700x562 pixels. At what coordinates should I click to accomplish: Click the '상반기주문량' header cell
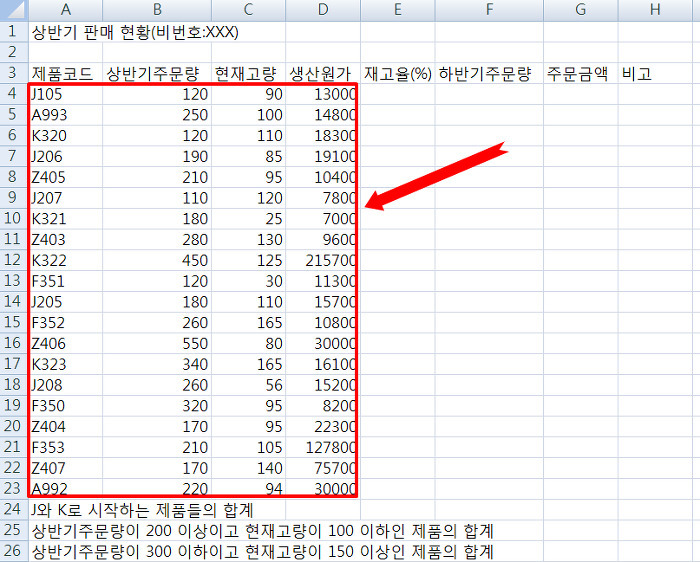pyautogui.click(x=157, y=73)
